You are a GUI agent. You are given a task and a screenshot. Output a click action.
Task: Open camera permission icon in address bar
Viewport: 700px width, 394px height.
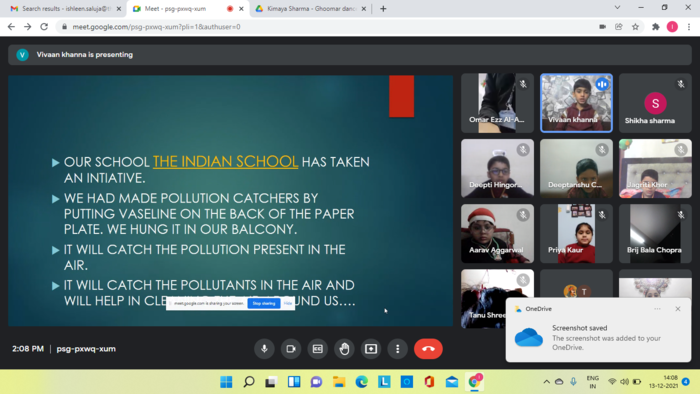click(602, 27)
